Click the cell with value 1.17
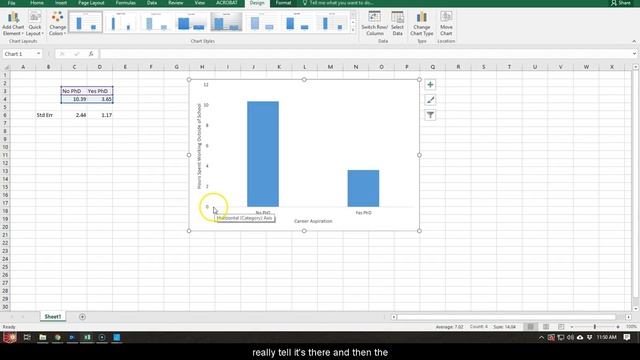The image size is (640, 360). click(100, 115)
